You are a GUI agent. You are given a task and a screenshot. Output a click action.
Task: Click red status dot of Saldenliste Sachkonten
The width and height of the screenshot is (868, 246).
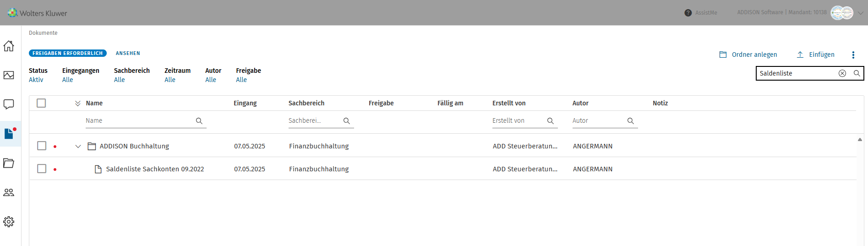pyautogui.click(x=55, y=169)
